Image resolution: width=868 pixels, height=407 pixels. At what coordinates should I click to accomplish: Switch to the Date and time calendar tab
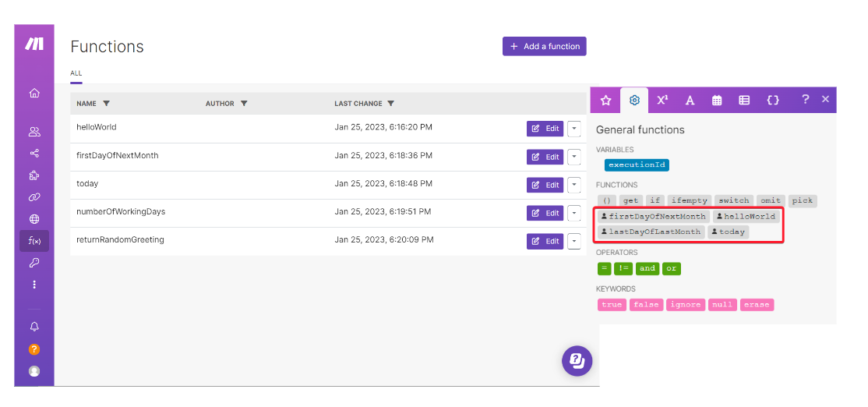click(717, 100)
